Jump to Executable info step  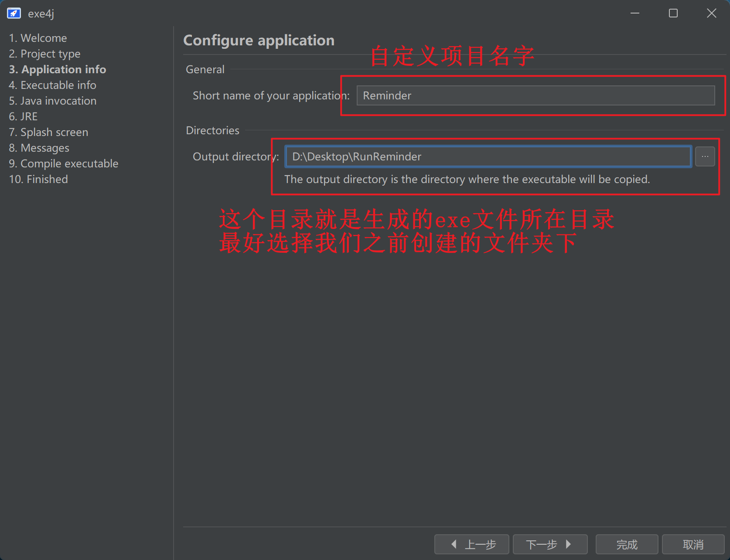pos(52,85)
